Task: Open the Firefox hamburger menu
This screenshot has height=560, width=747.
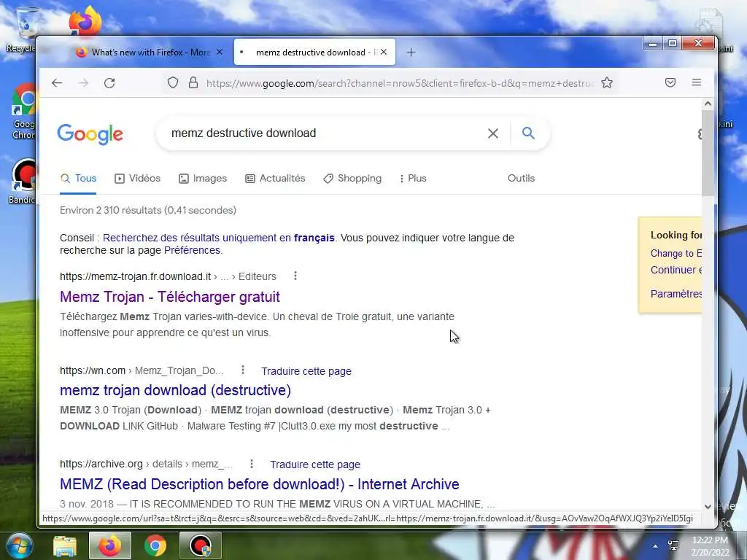Action: 697,82
